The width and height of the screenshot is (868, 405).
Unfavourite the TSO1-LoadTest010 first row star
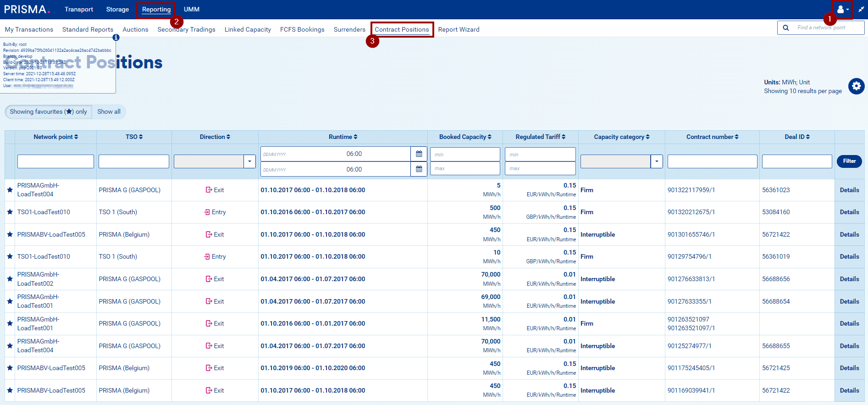pos(10,212)
